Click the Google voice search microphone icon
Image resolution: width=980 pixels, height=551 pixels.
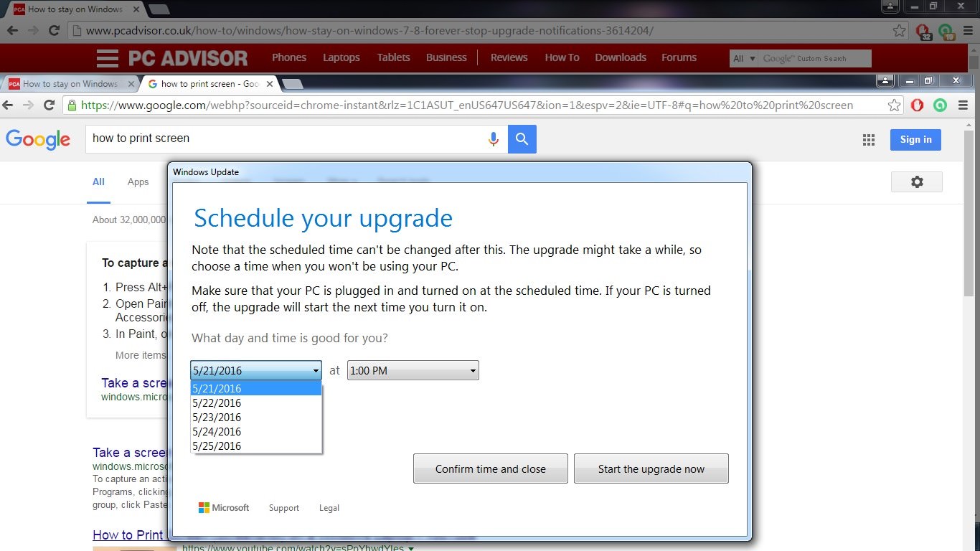pos(494,139)
